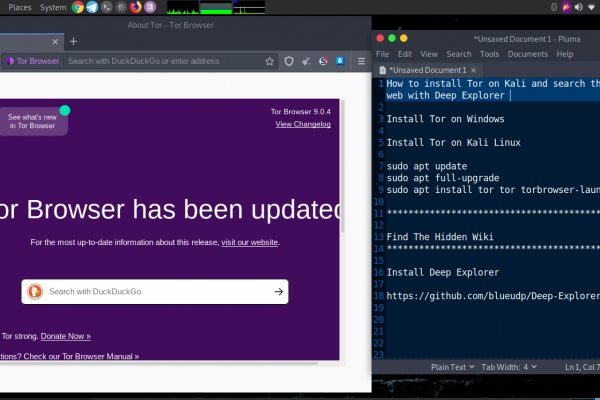Click the bookmark star in address bar
Screen dimensions: 600x400
point(271,61)
